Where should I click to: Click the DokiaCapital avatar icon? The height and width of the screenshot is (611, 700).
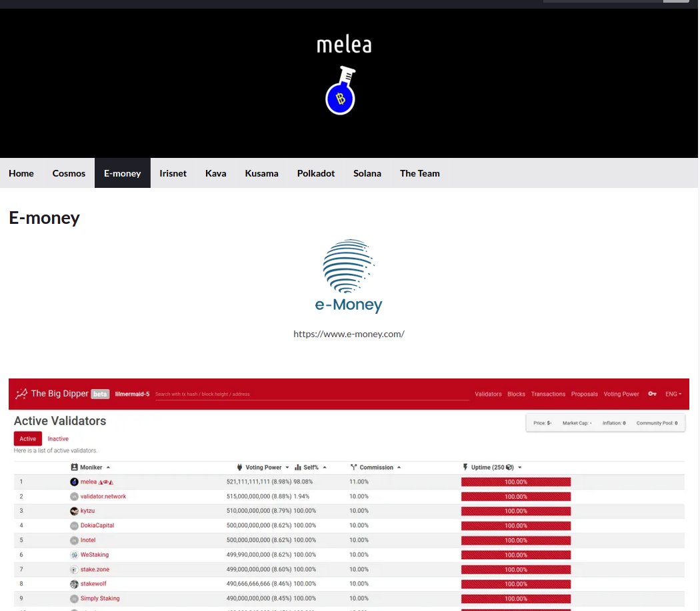click(74, 526)
